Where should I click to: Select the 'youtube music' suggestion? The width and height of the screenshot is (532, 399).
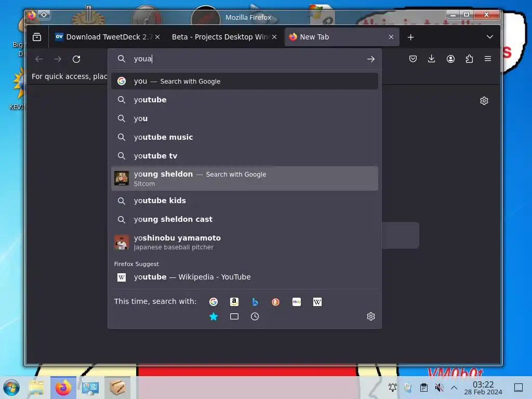pos(245,137)
